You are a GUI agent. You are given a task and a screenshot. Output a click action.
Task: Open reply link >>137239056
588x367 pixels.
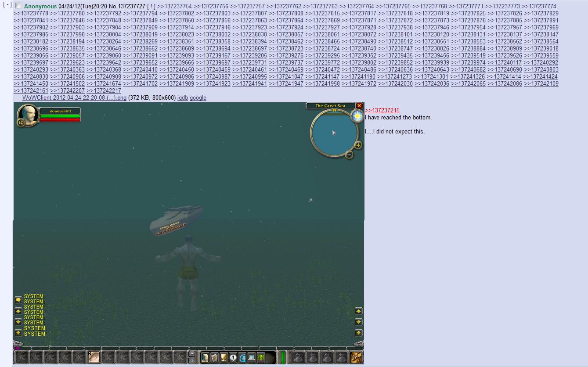[31, 56]
